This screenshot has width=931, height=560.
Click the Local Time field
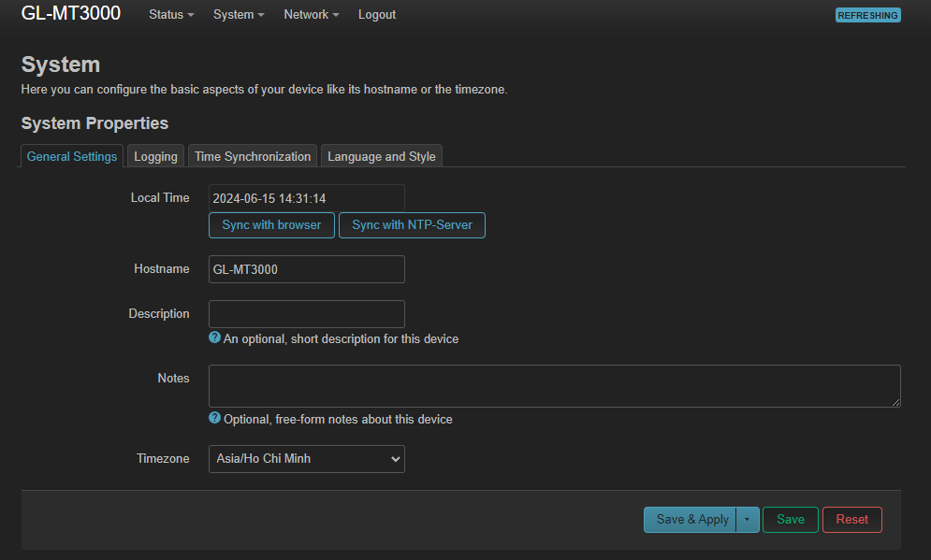coord(306,198)
